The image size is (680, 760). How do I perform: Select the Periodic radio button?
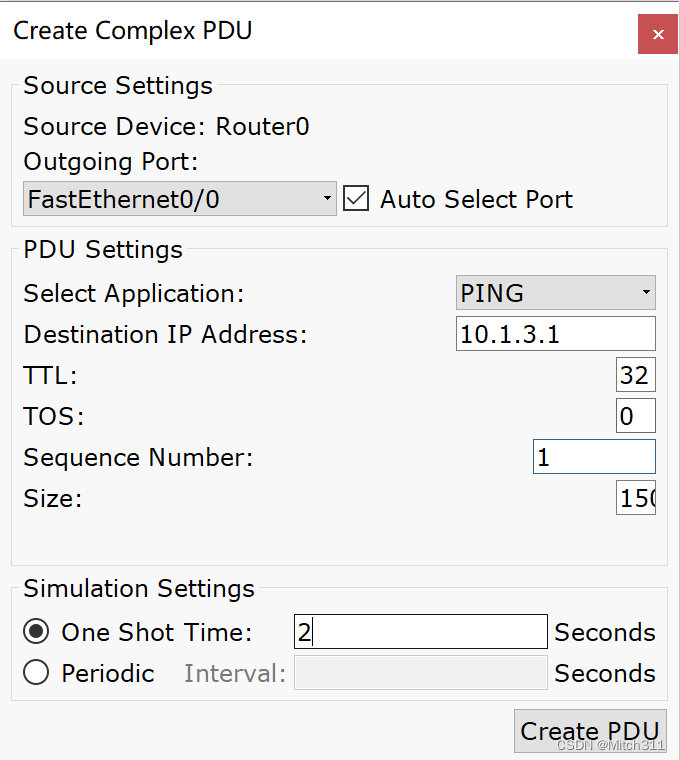point(36,673)
